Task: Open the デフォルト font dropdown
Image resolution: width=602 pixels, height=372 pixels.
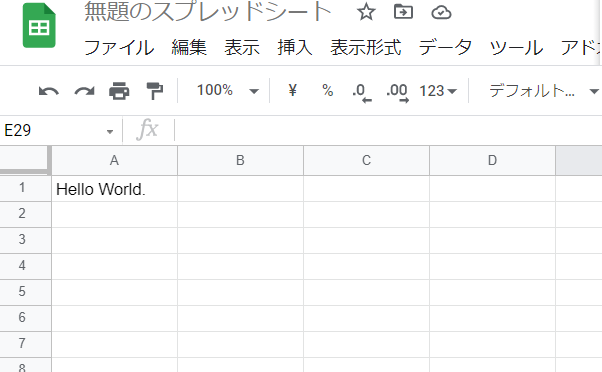Action: pos(543,91)
